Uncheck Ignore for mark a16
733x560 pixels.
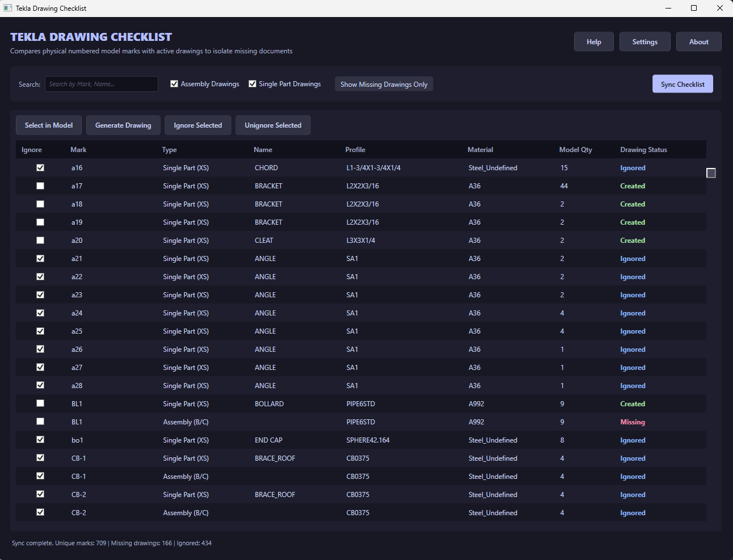coord(40,168)
